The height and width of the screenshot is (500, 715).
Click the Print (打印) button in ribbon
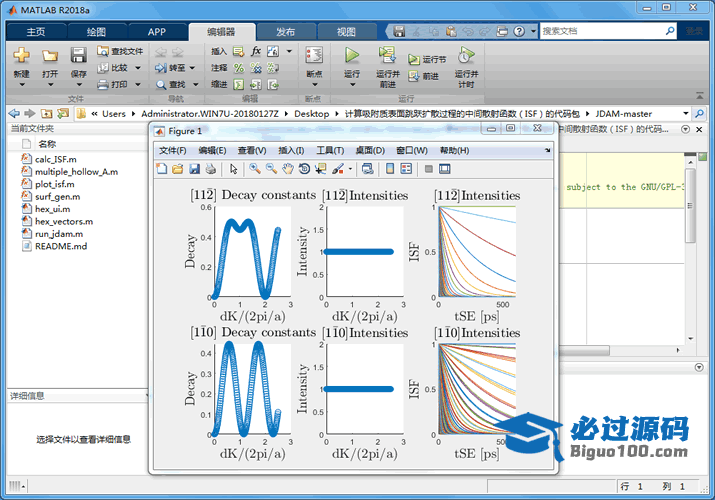pyautogui.click(x=114, y=84)
